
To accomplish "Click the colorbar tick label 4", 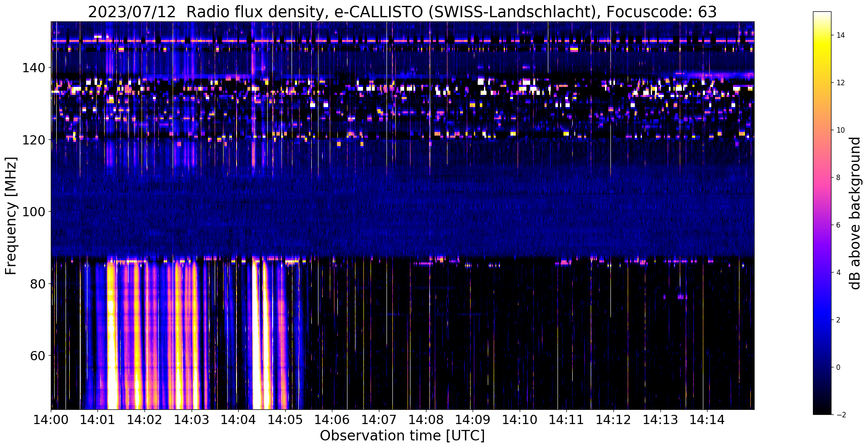I will (x=839, y=272).
